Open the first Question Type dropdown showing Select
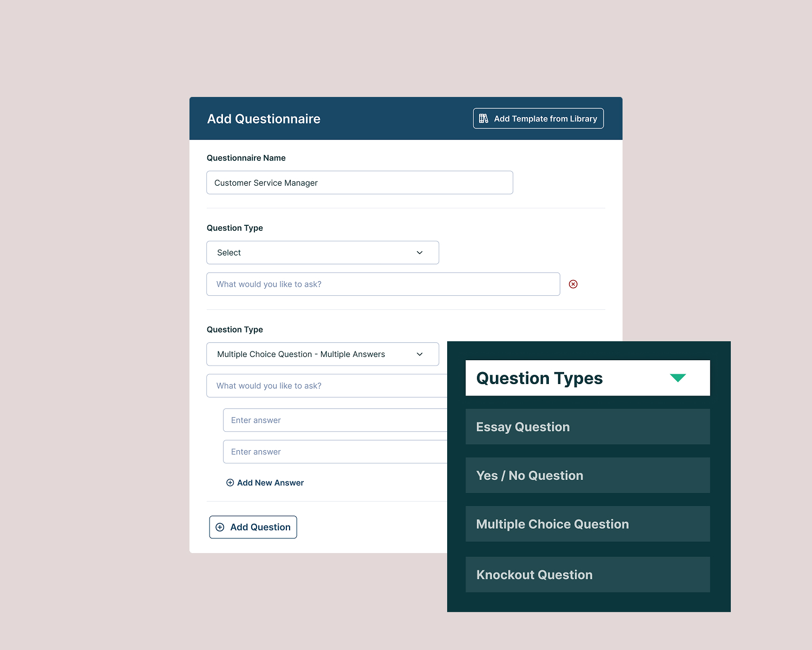812x650 pixels. pyautogui.click(x=323, y=252)
